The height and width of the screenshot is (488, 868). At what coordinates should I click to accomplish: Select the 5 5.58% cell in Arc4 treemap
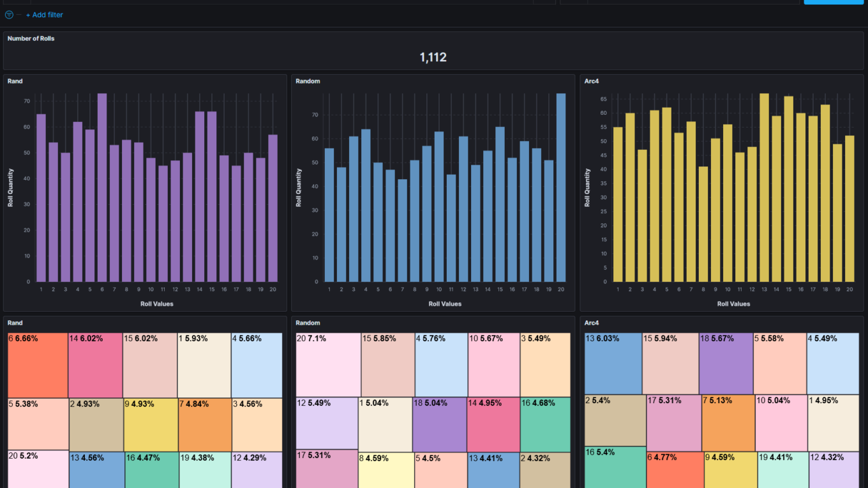780,364
